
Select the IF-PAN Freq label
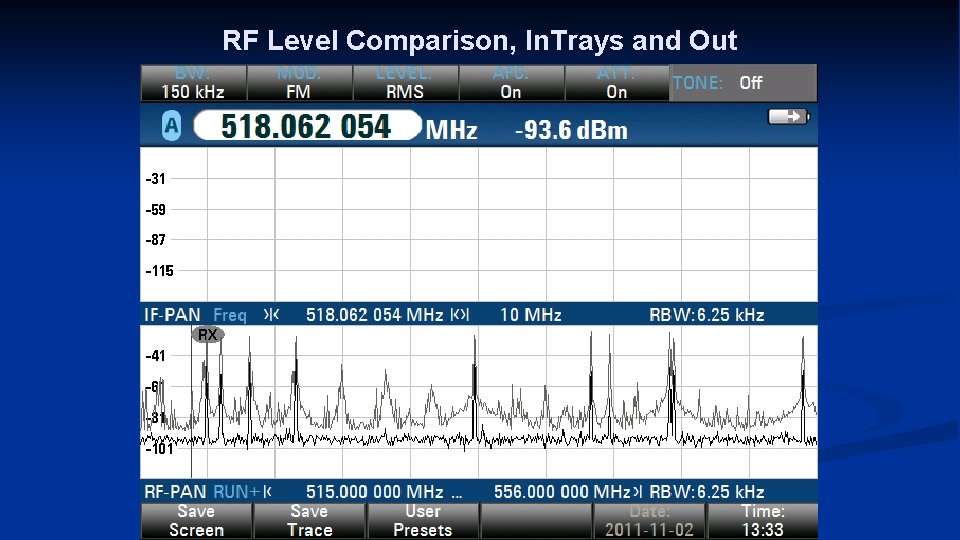230,315
